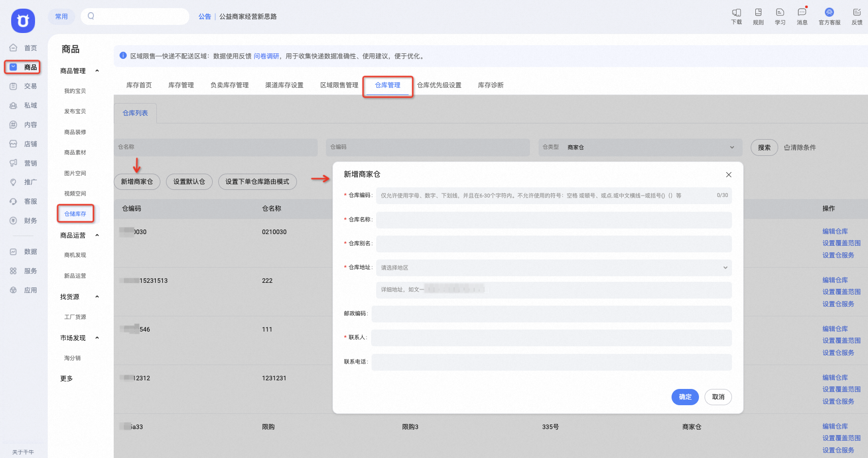This screenshot has width=868, height=458.
Task: Open the 内容 sidebar icon
Action: click(x=13, y=124)
